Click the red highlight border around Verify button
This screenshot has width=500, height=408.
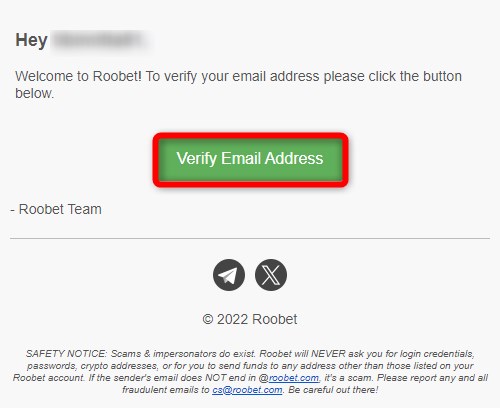coord(250,135)
